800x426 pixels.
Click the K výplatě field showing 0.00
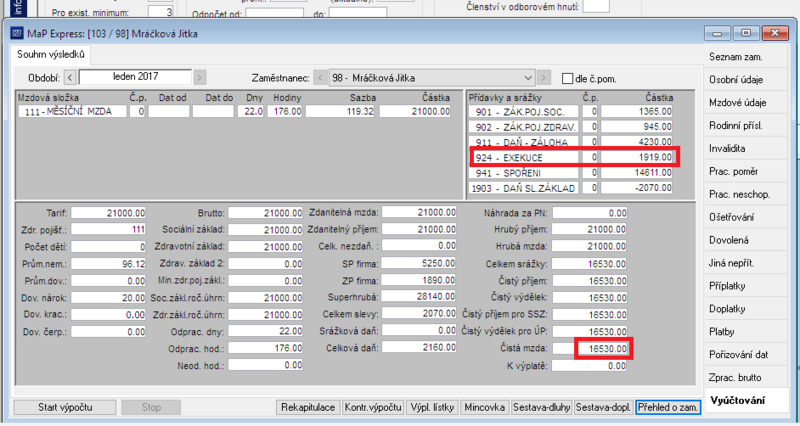(x=589, y=365)
